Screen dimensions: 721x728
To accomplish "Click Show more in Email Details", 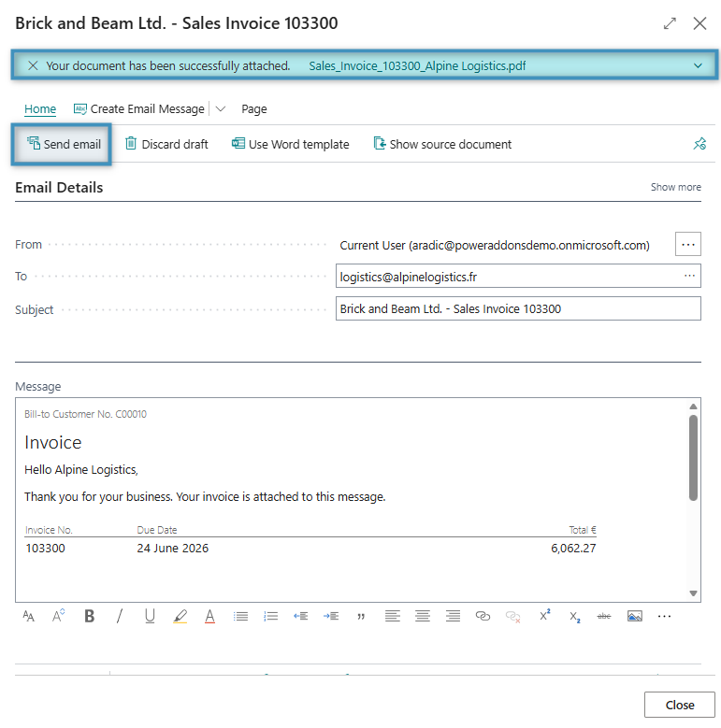I will click(675, 187).
